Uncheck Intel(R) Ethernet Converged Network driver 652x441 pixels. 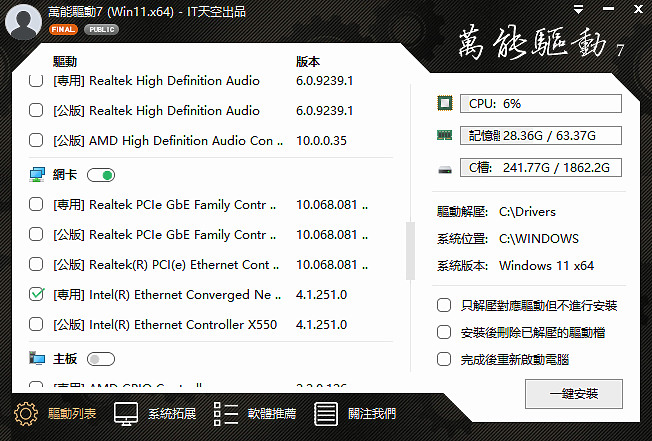pos(37,294)
